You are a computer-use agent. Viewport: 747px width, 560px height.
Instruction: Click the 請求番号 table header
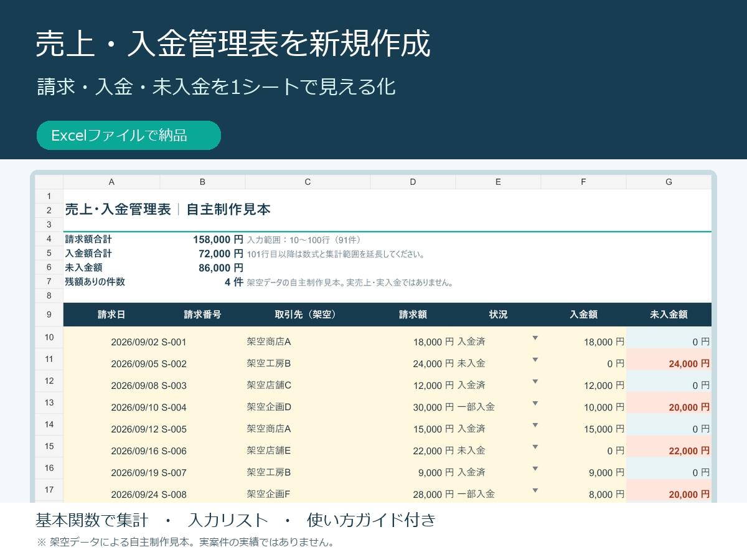tap(202, 314)
